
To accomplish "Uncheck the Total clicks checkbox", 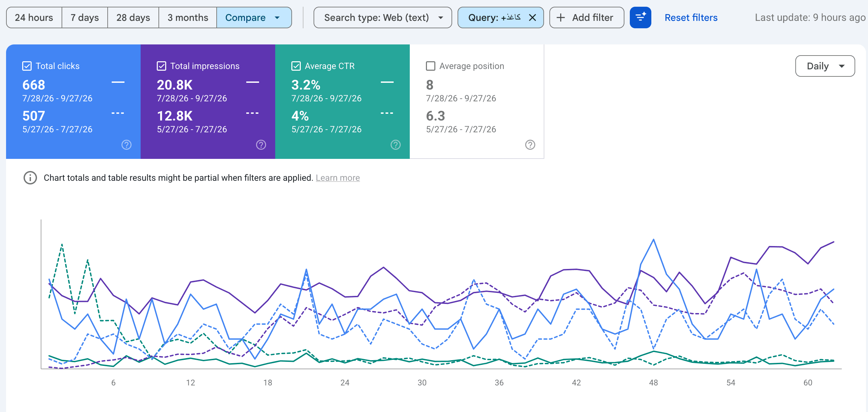I will 27,66.
